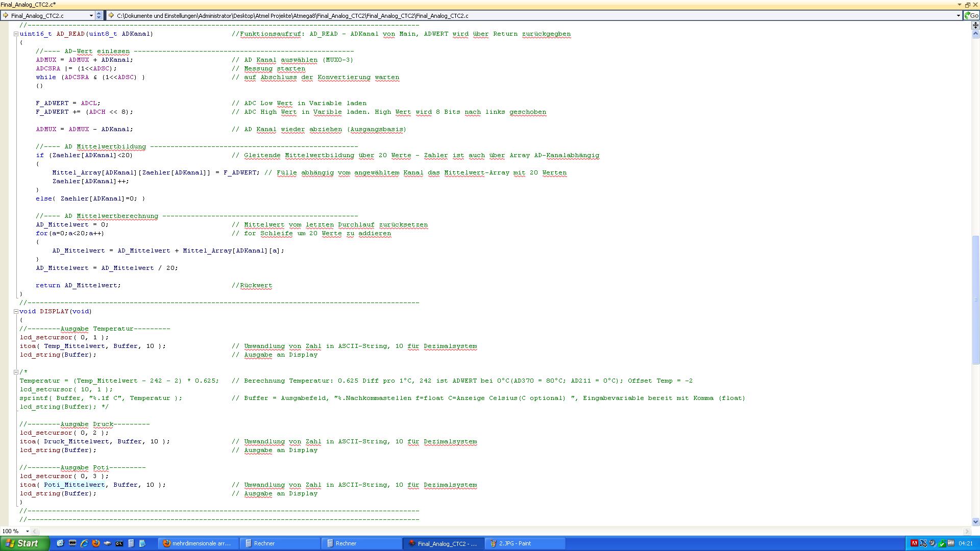Viewport: 980px width, 551px height.
Task: Click the active files dropdown arrow in tab bar
Action: coord(959,5)
